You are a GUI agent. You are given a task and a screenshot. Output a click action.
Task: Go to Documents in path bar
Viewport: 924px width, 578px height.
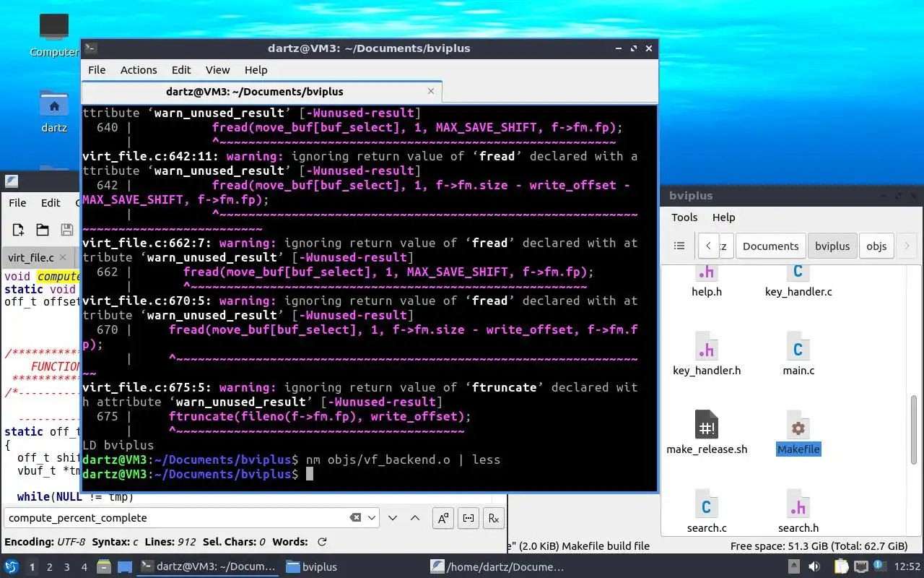(x=770, y=246)
